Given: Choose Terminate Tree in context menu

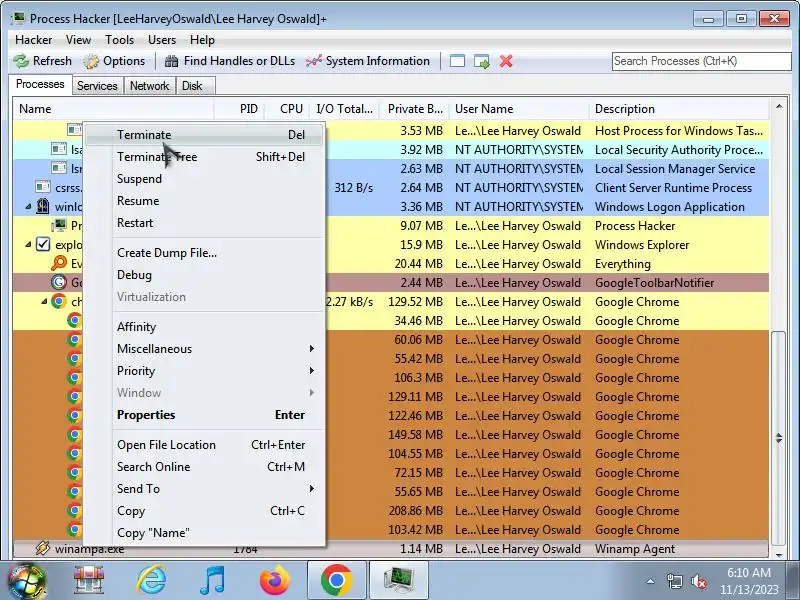Looking at the screenshot, I should coord(204,157).
